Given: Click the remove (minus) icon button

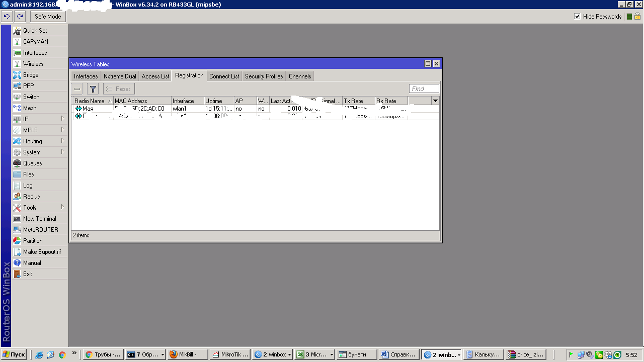Looking at the screenshot, I should click(77, 89).
